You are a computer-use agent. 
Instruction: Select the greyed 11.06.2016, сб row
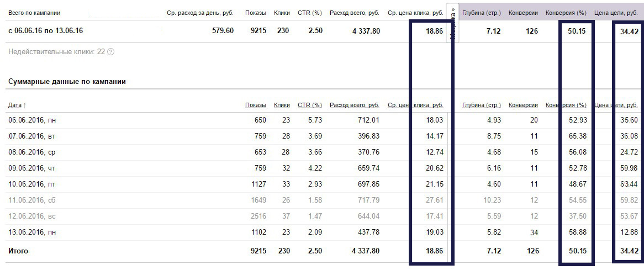(x=31, y=200)
